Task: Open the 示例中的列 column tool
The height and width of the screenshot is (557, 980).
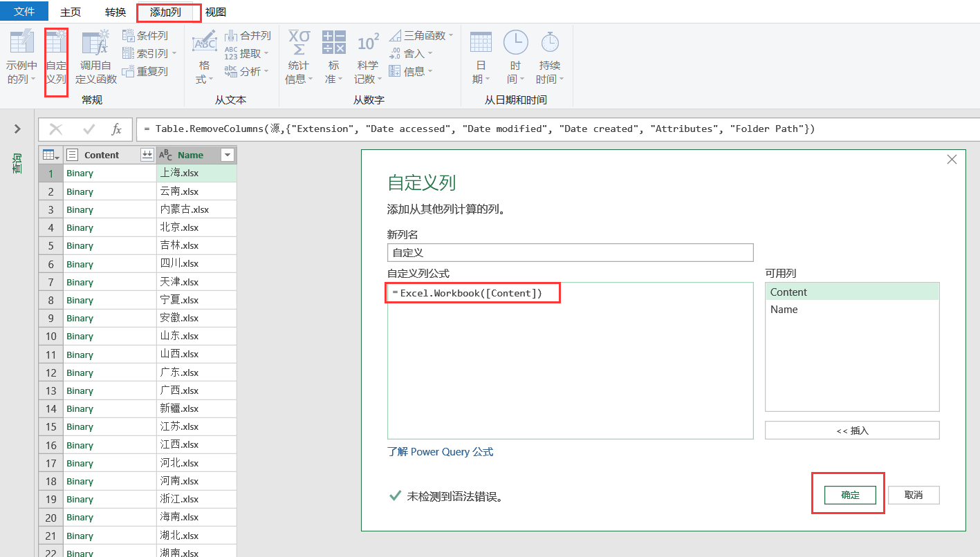Action: 21,57
